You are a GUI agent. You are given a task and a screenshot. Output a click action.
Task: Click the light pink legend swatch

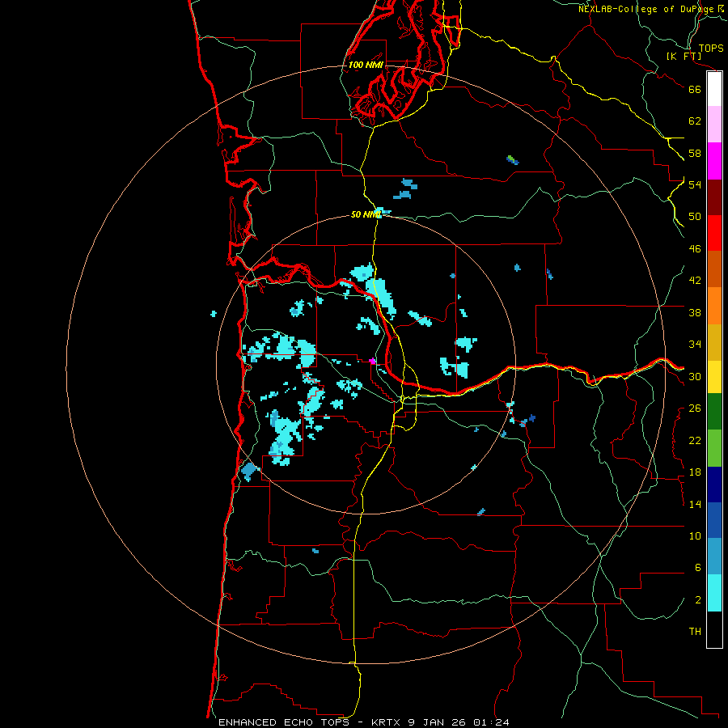pyautogui.click(x=714, y=125)
